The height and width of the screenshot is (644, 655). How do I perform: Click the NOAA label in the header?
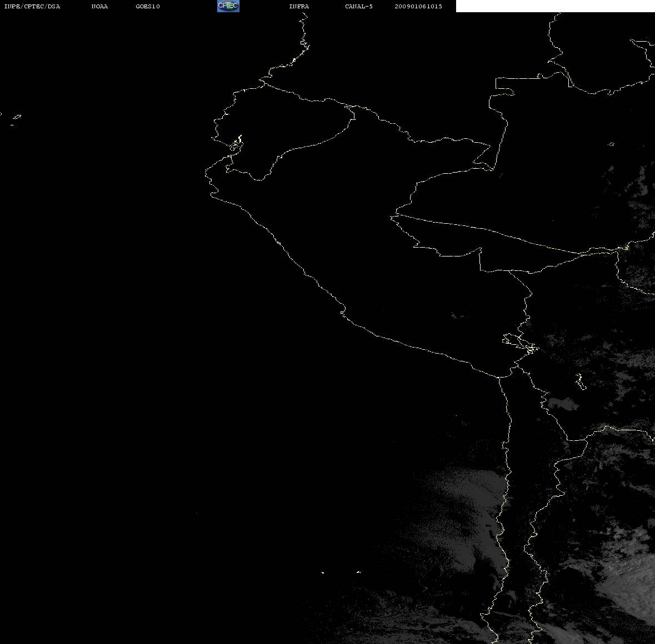pyautogui.click(x=99, y=6)
